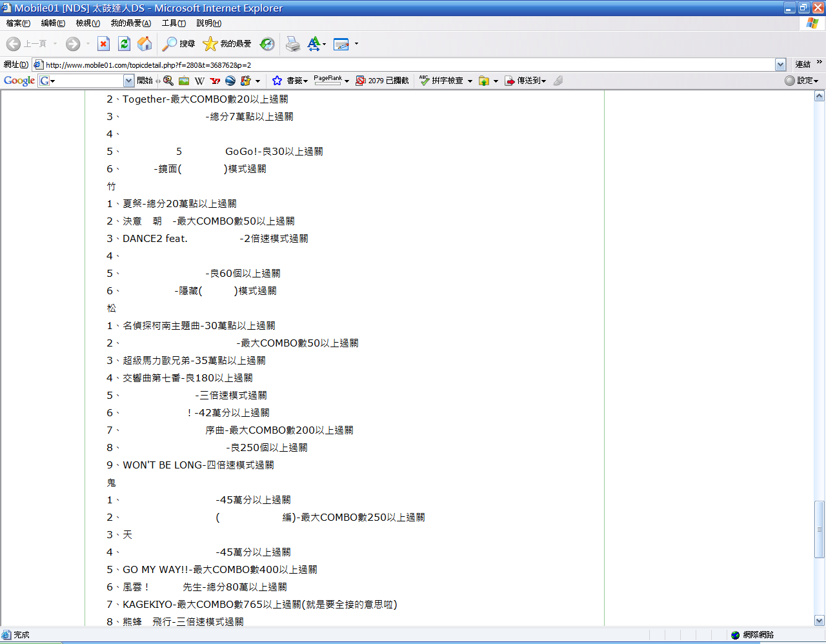This screenshot has height=644, width=826.
Task: Click the line '夏祭-總分20萬點以上過關'
Action: (x=179, y=204)
